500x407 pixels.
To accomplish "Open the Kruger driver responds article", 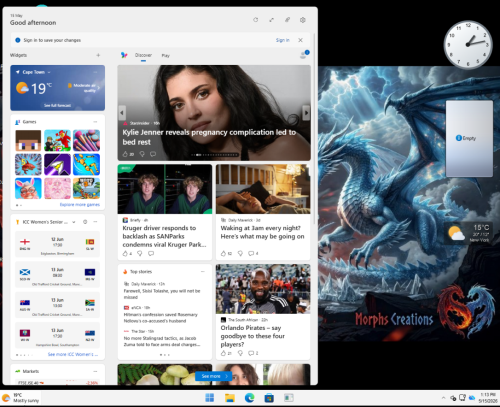I will click(164, 236).
